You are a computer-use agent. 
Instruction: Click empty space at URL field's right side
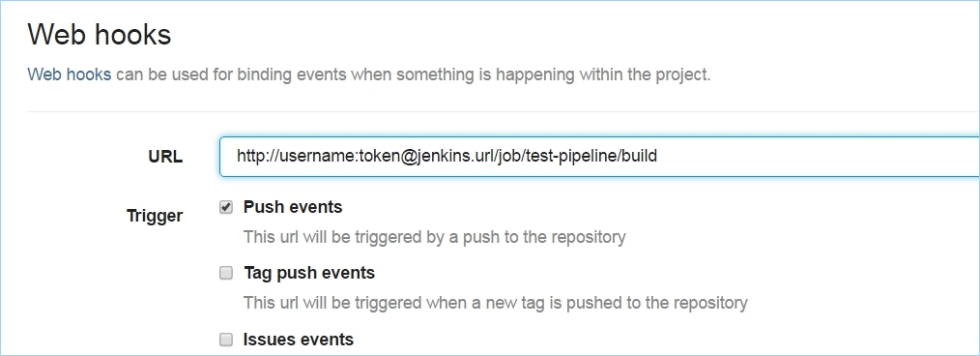[x=819, y=156]
